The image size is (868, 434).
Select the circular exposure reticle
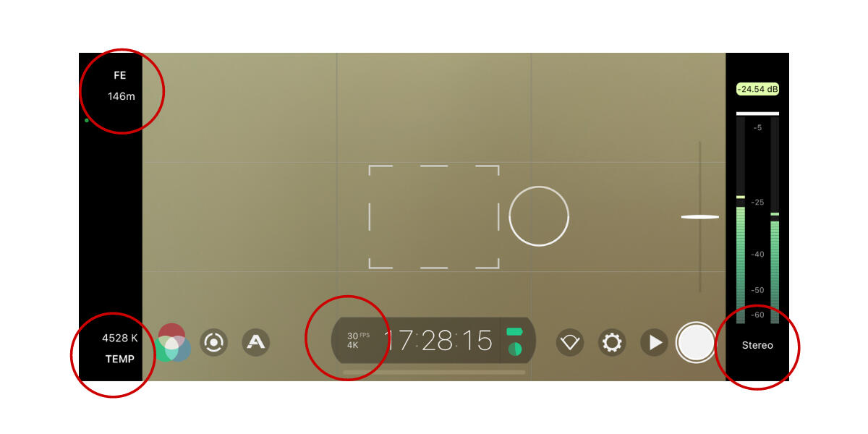pyautogui.click(x=539, y=216)
